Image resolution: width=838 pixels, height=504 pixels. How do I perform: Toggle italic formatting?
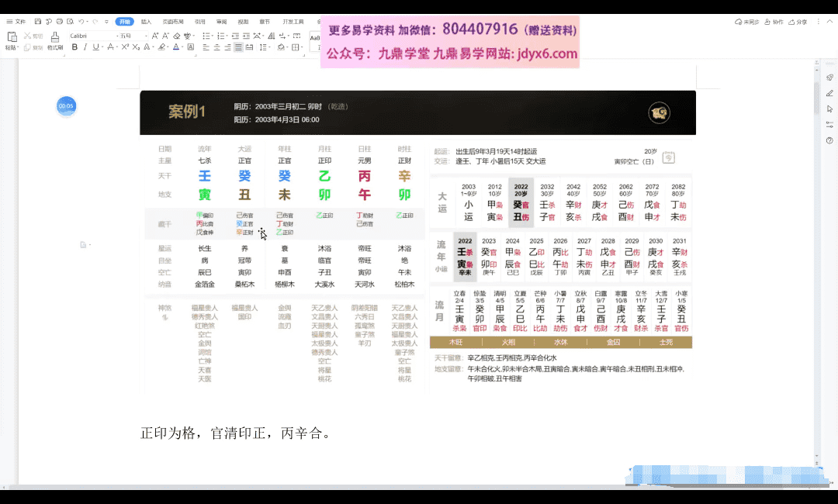click(x=85, y=47)
